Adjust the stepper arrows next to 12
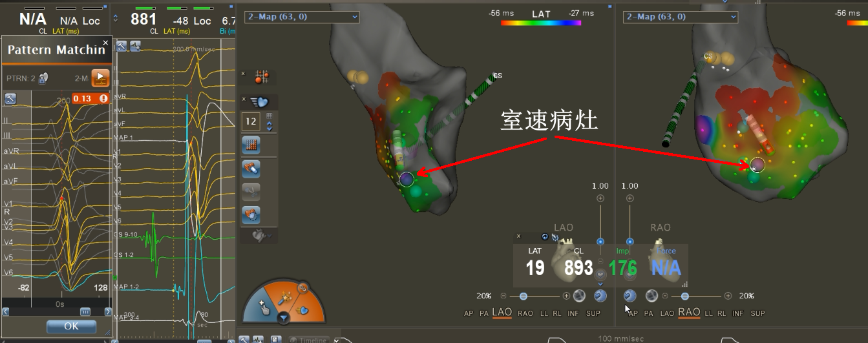Image resolution: width=868 pixels, height=343 pixels. coord(270,125)
